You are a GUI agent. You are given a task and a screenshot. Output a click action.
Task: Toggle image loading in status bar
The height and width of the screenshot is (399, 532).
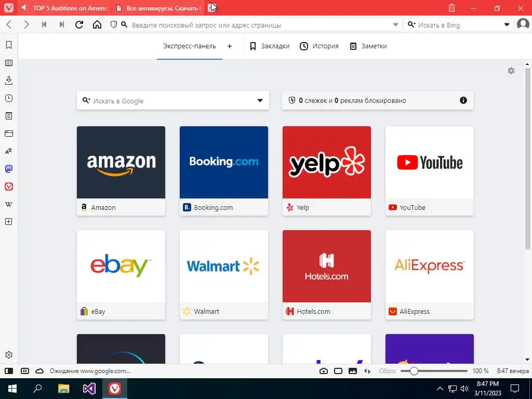[353, 371]
